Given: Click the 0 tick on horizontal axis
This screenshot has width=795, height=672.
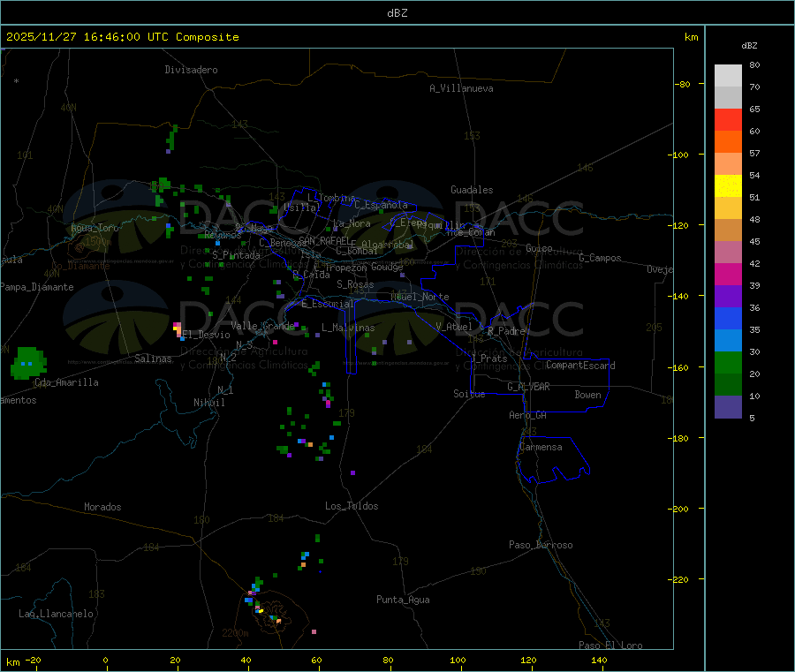Looking at the screenshot, I should coord(105,660).
